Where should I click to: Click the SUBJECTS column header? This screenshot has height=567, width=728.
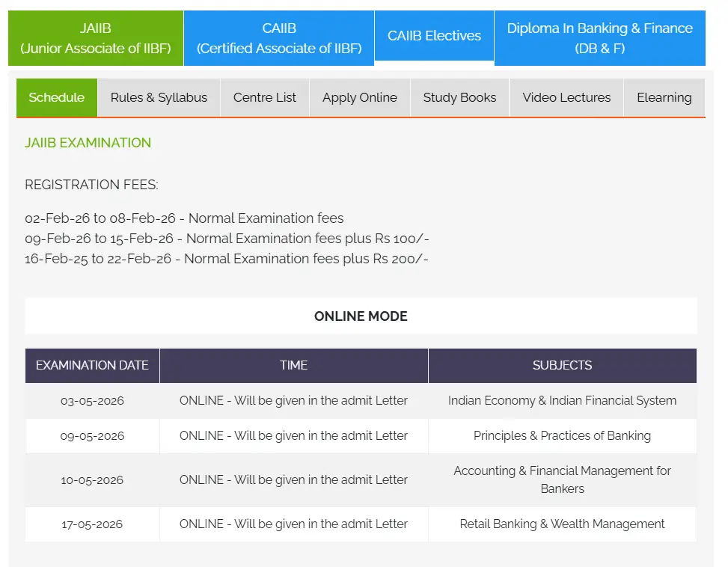pos(562,366)
